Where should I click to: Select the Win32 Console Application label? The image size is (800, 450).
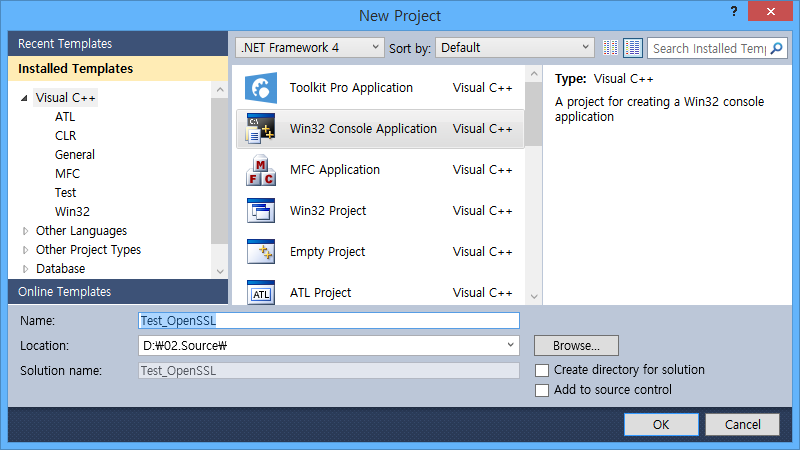click(x=363, y=129)
